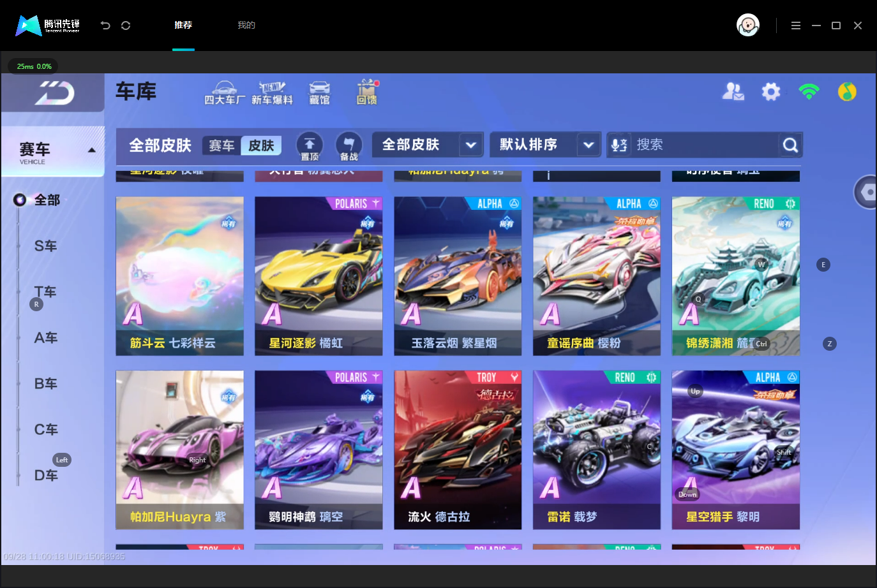Select the 鹦明神鹉 璃空 car card
This screenshot has height=588, width=877.
pyautogui.click(x=319, y=450)
